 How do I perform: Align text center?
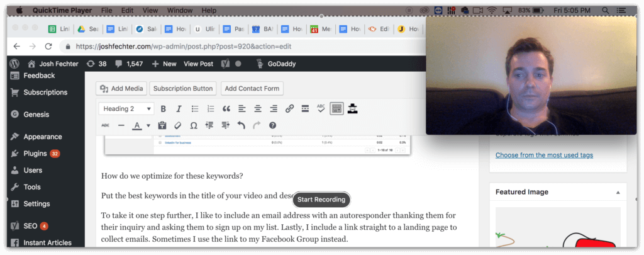pyautogui.click(x=257, y=109)
